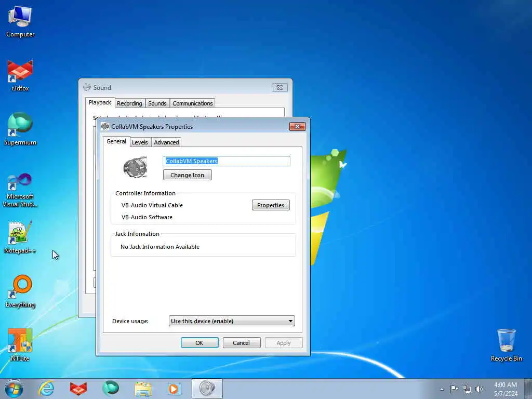Viewport: 532px width, 399px height.
Task: Open the Playback tab in the Sound window
Action: click(100, 102)
